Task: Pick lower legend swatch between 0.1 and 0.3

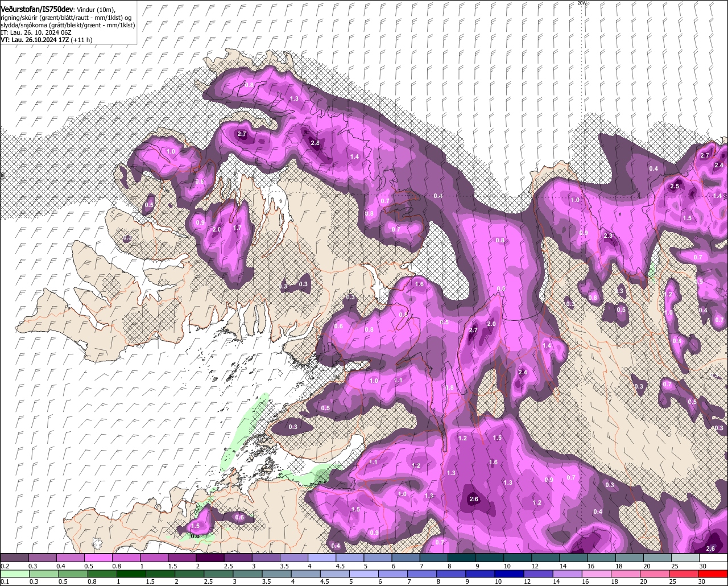Action: pos(14,573)
